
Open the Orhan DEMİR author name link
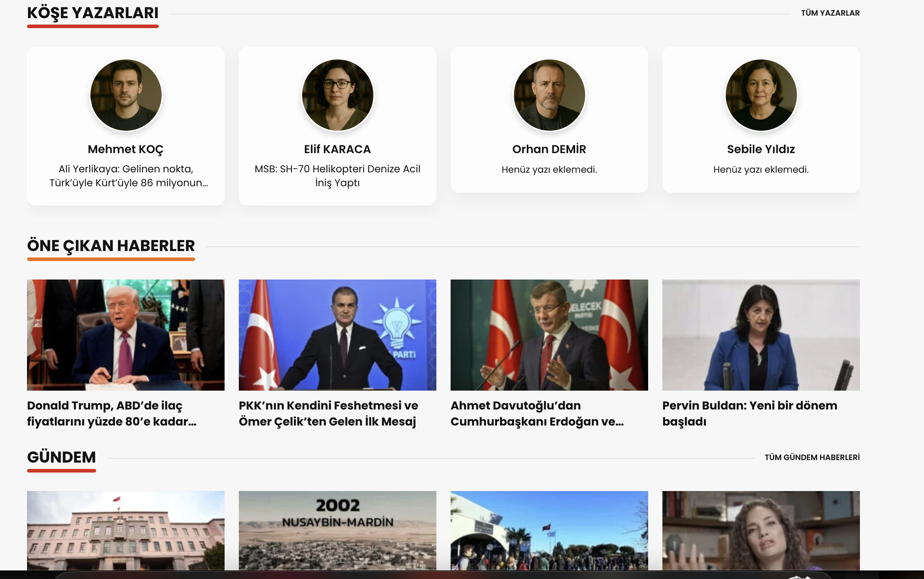pos(549,149)
